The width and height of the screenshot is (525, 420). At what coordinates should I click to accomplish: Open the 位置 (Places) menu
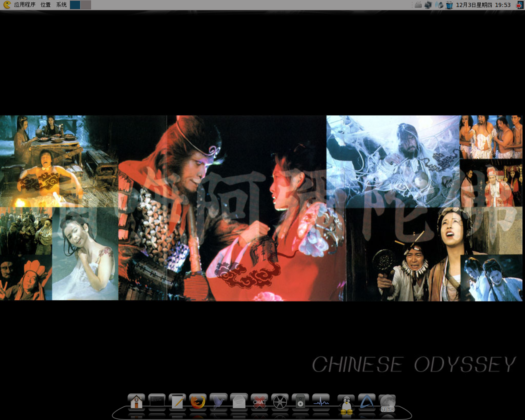coord(46,5)
